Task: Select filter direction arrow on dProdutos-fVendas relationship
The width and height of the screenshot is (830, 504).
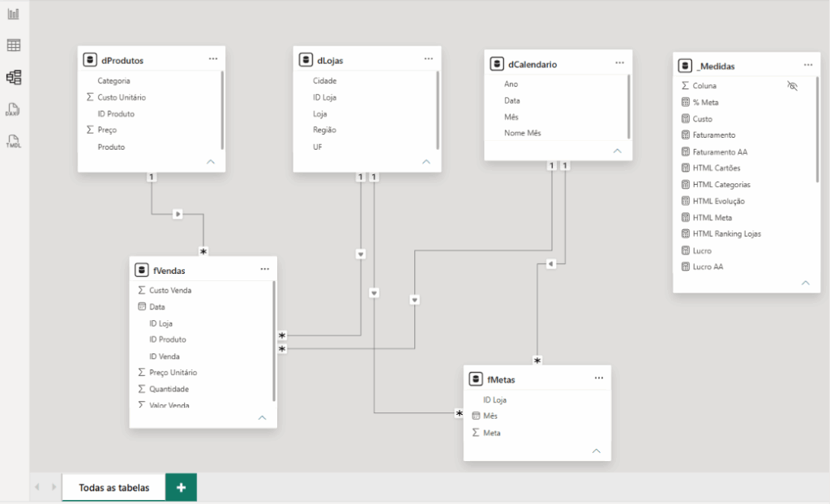Action: [x=178, y=214]
